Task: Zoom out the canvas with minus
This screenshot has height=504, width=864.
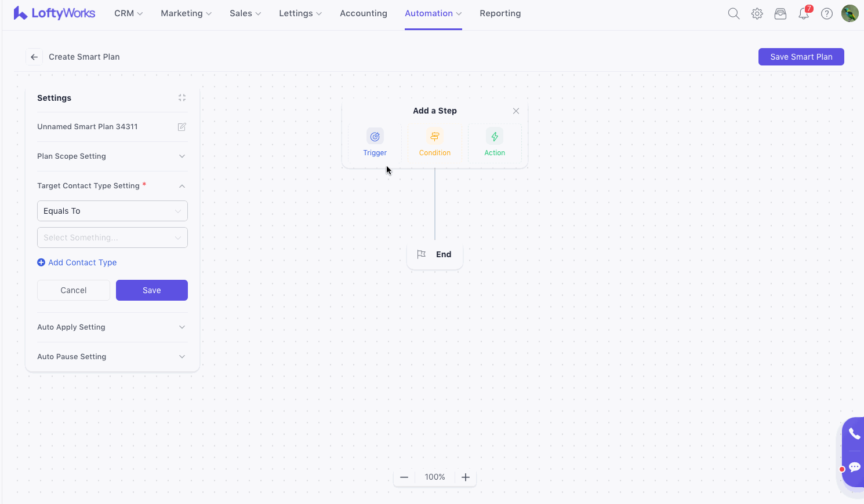Action: 404,477
